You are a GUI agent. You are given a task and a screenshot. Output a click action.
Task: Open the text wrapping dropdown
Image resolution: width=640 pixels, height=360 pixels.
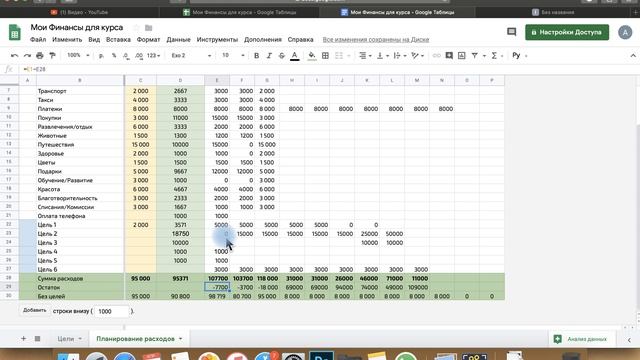tap(399, 56)
